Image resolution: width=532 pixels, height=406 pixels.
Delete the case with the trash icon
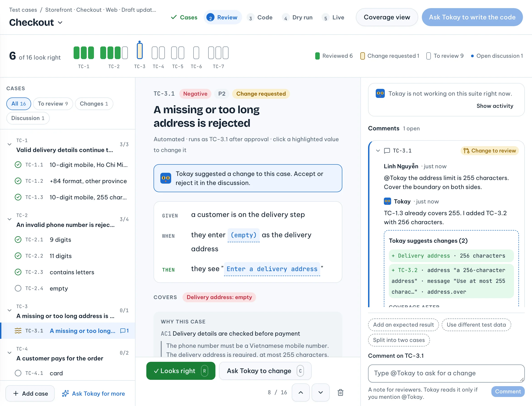point(340,392)
